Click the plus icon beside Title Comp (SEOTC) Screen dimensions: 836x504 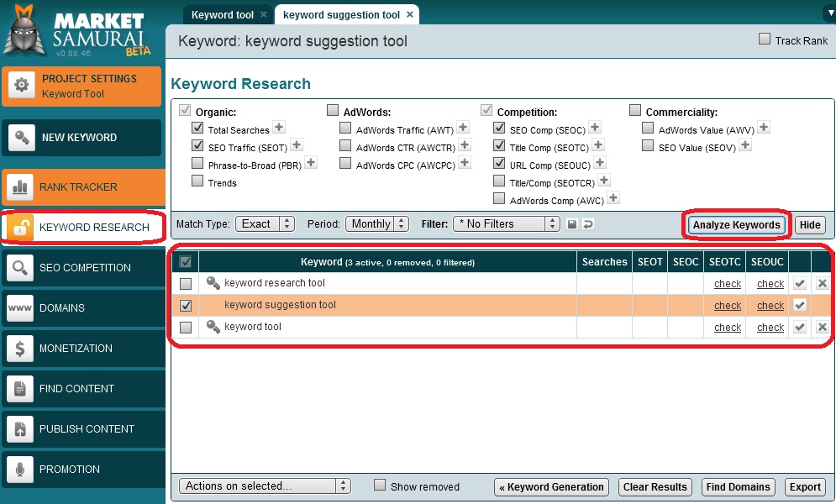click(598, 144)
